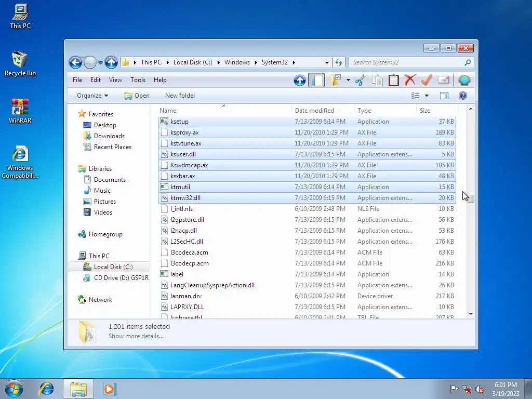
Task: Open the Help menu
Action: [160, 80]
